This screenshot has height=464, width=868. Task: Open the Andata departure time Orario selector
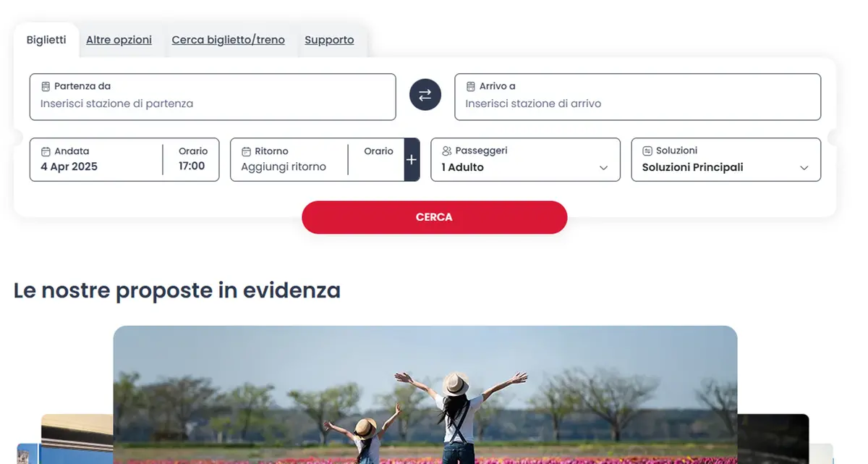(192, 160)
